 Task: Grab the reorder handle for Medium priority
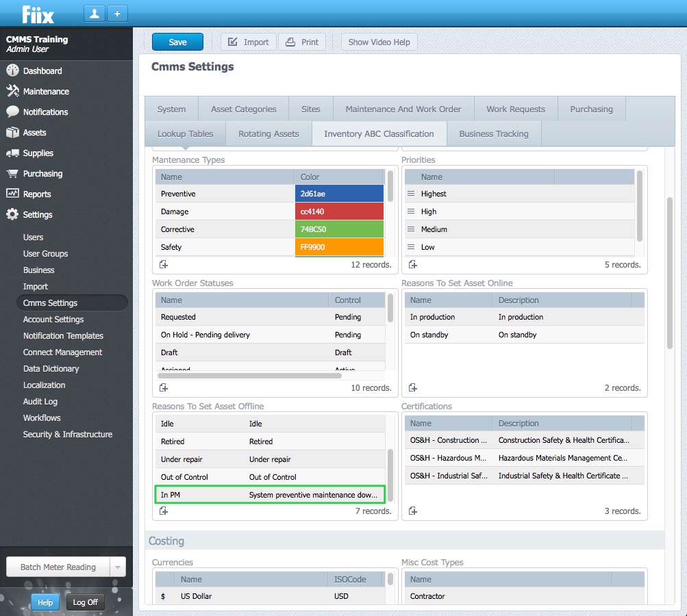pyautogui.click(x=411, y=229)
